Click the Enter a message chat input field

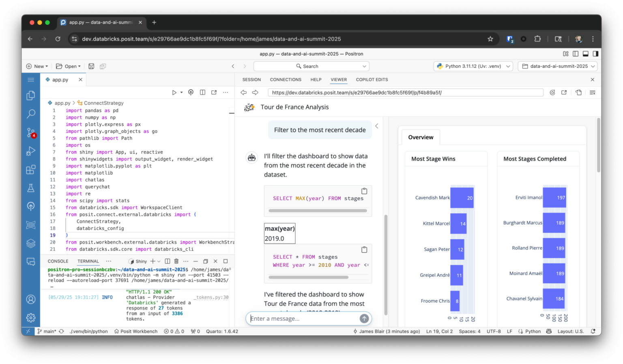(x=308, y=319)
